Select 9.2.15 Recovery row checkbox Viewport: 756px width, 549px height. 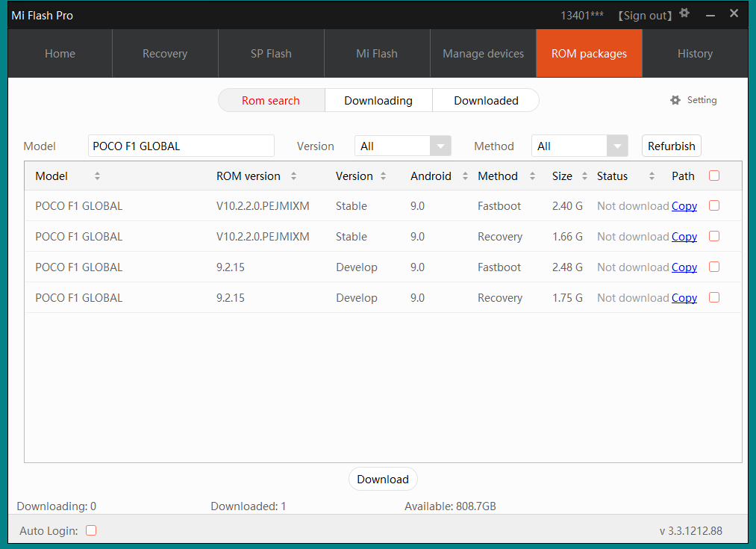tap(714, 297)
